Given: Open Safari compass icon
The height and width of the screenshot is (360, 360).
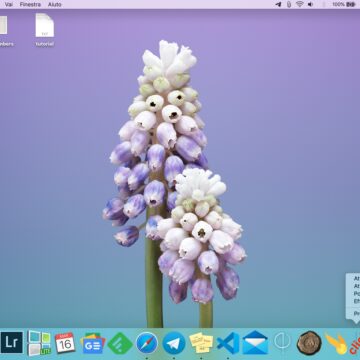Looking at the screenshot, I should 147,343.
